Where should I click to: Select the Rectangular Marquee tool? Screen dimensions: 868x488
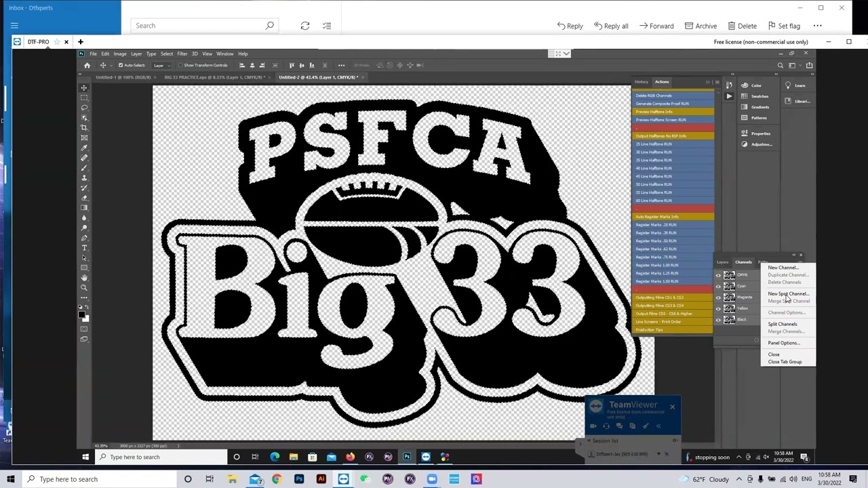84,98
